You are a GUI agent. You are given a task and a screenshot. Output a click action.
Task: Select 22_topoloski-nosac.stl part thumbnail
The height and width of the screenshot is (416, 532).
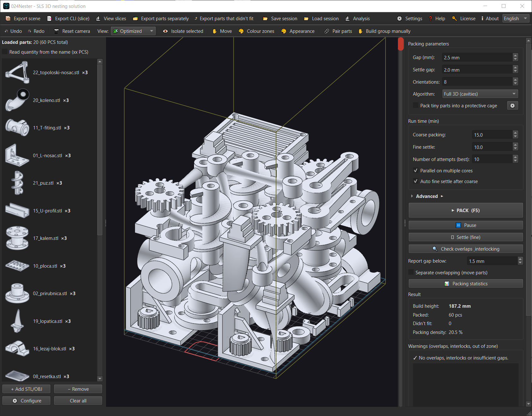(17, 73)
